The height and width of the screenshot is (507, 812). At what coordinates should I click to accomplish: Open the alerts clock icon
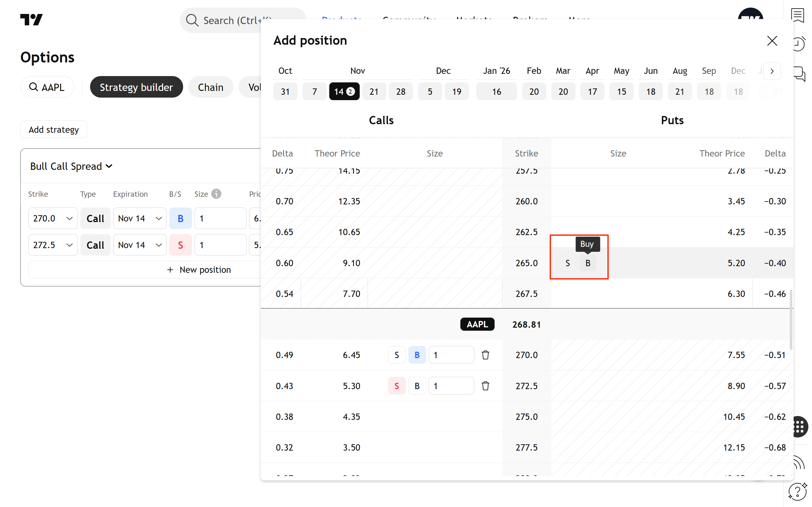799,44
